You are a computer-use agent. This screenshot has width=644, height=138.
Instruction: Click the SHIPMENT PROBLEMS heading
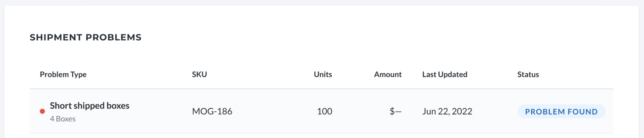coord(86,37)
